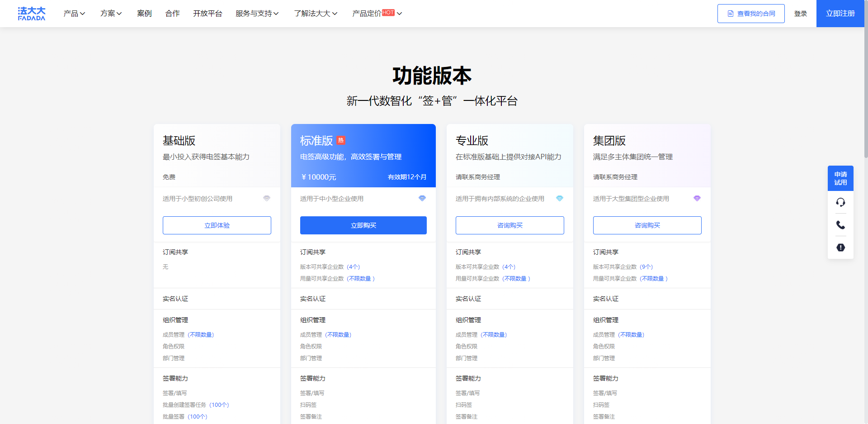Viewport: 868px width, 424px height.
Task: Click the document icon in 查看我的合同 button
Action: pos(731,14)
